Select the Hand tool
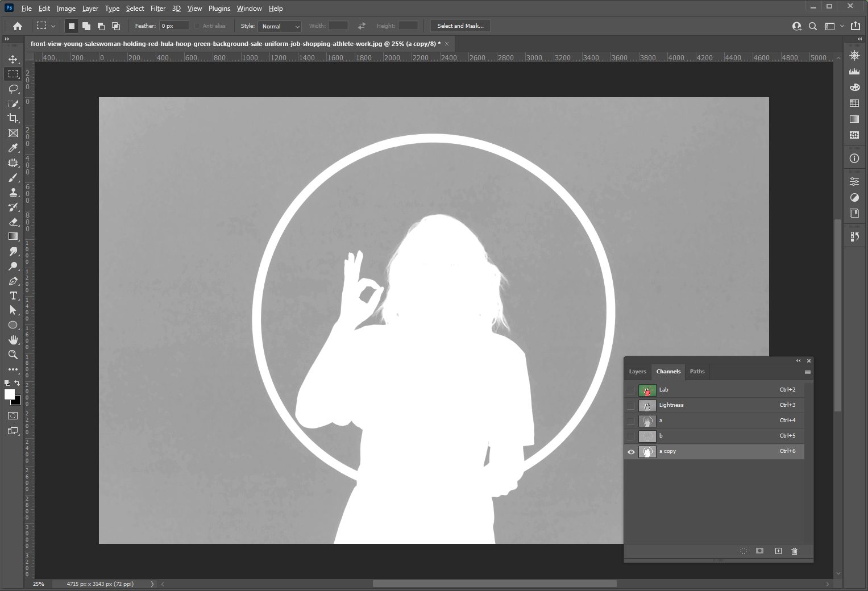The width and height of the screenshot is (868, 591). [13, 340]
